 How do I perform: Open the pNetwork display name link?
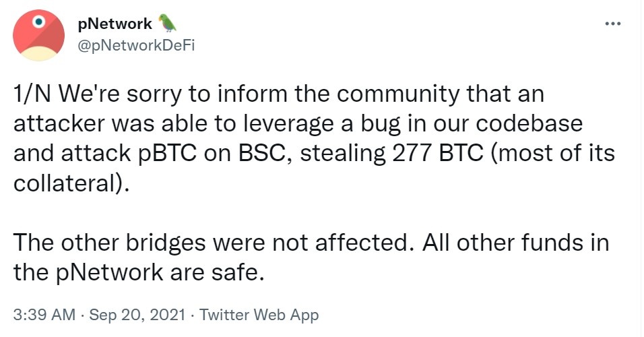[116, 24]
